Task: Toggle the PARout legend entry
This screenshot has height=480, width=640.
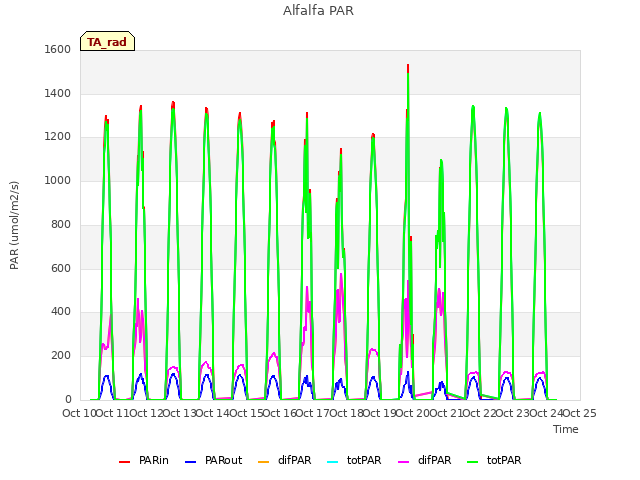Action: [x=213, y=460]
